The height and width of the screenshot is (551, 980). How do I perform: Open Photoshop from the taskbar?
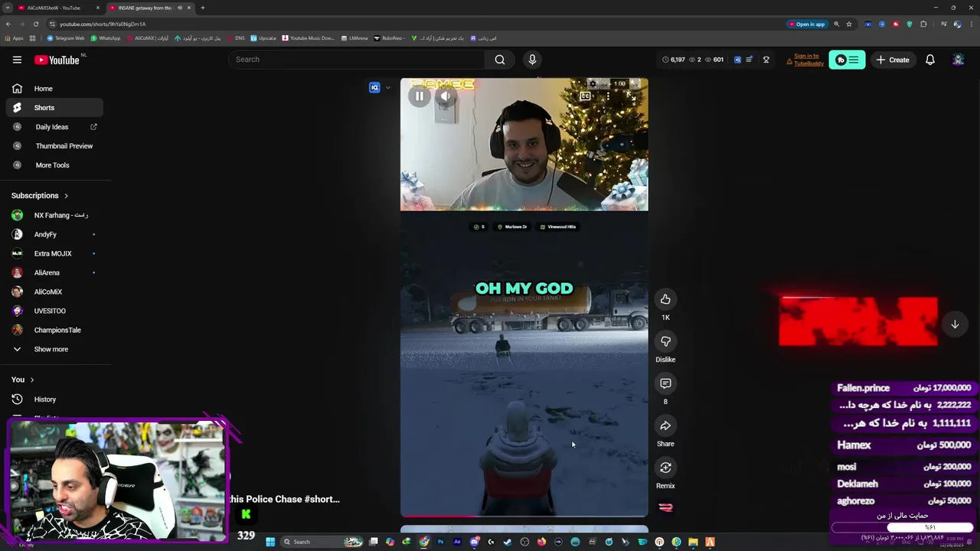click(440, 542)
